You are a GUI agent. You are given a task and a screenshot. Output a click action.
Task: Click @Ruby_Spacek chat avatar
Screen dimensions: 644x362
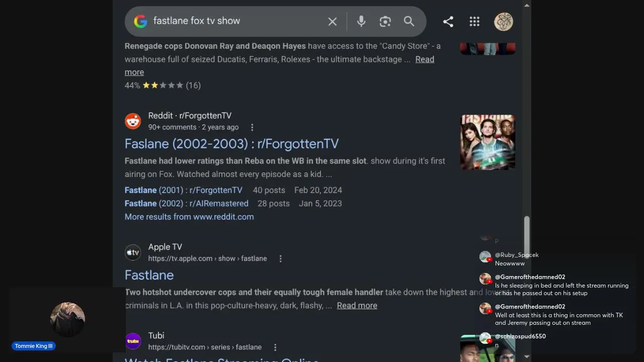tap(485, 257)
